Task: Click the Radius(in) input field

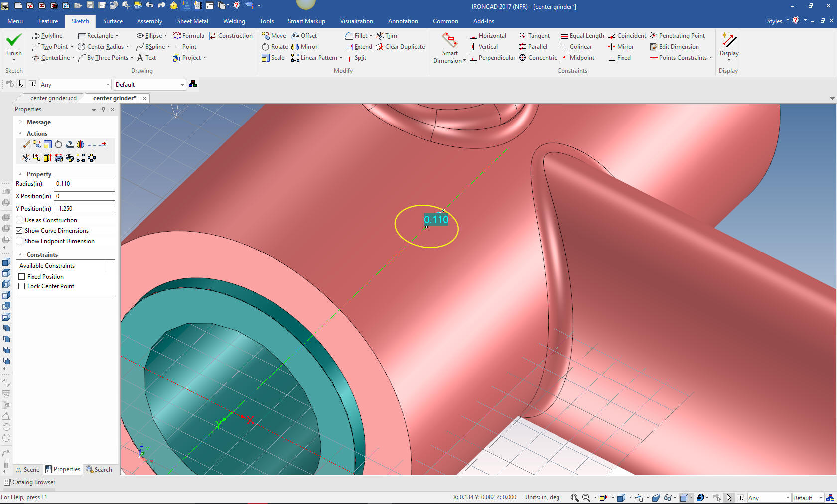Action: 84,184
